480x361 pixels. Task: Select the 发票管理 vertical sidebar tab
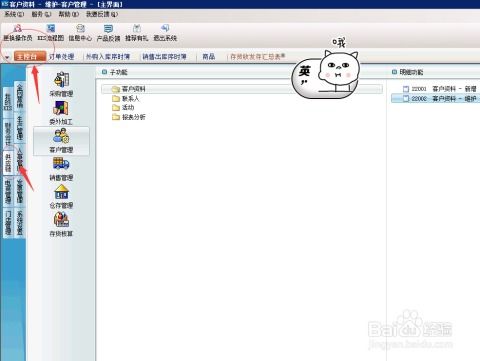pyautogui.click(x=20, y=191)
